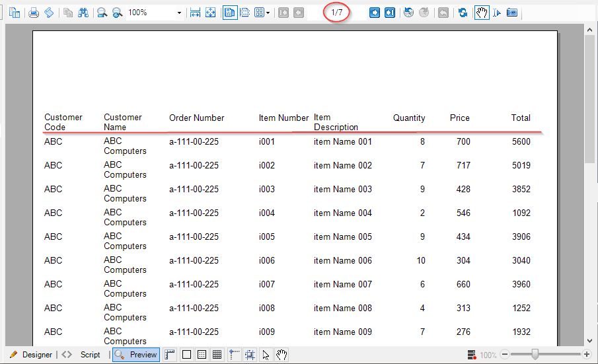Navigate forward in history with clock-redo icon
Image resolution: width=598 pixels, height=364 pixels.
[x=424, y=13]
